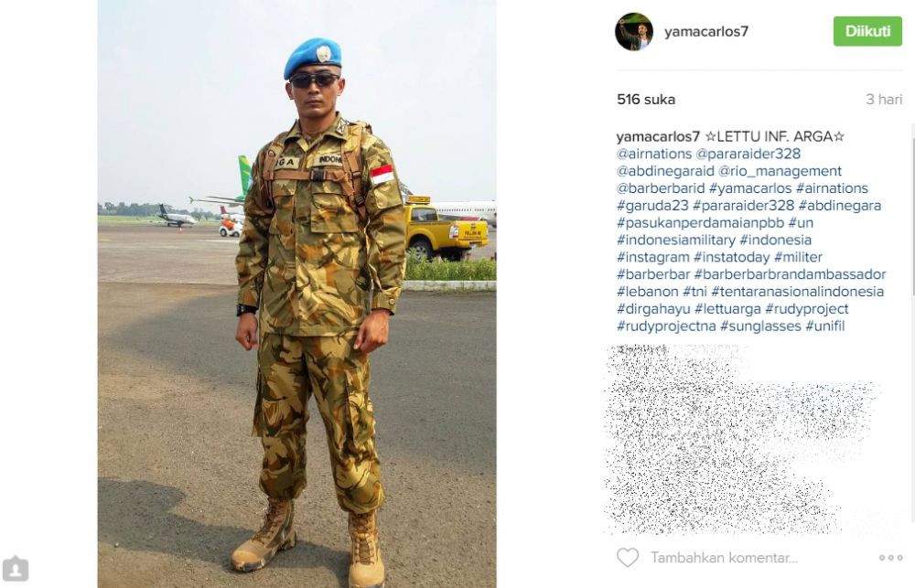This screenshot has width=915, height=588.
Task: Open the #pasukanperdamaianpbb hashtag
Action: [700, 223]
